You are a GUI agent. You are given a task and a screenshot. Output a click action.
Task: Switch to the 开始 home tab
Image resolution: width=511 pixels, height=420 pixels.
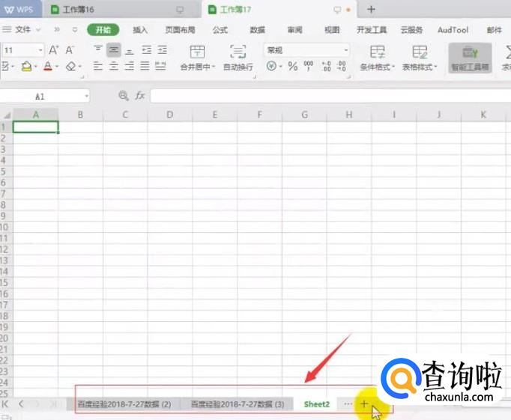click(103, 30)
